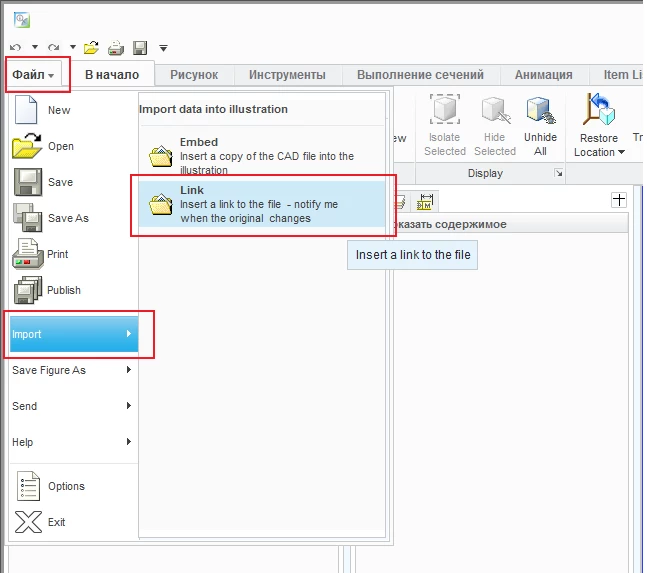Open the Файл menu tab
Viewport: 647px width, 573px height.
[33, 75]
